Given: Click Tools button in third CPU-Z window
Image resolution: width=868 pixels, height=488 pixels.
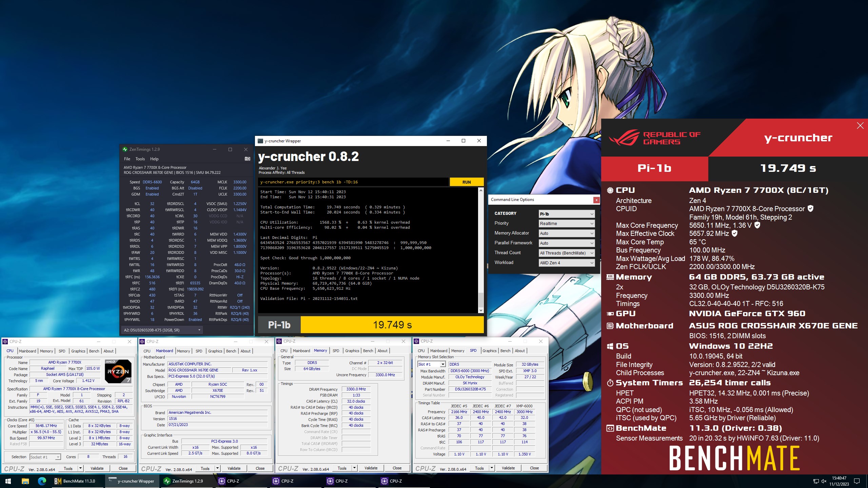Looking at the screenshot, I should (x=342, y=468).
